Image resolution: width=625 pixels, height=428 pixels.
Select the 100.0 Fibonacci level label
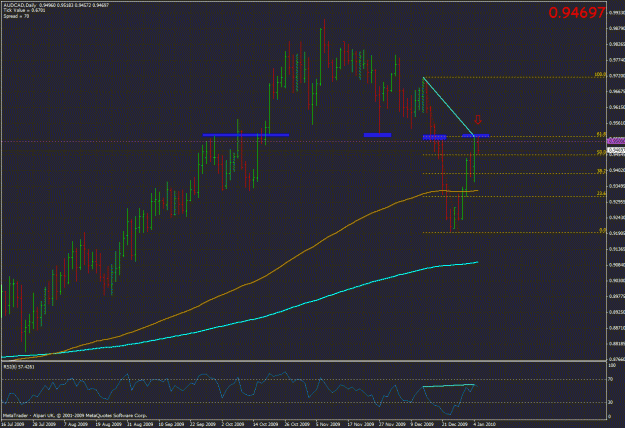tap(600, 75)
